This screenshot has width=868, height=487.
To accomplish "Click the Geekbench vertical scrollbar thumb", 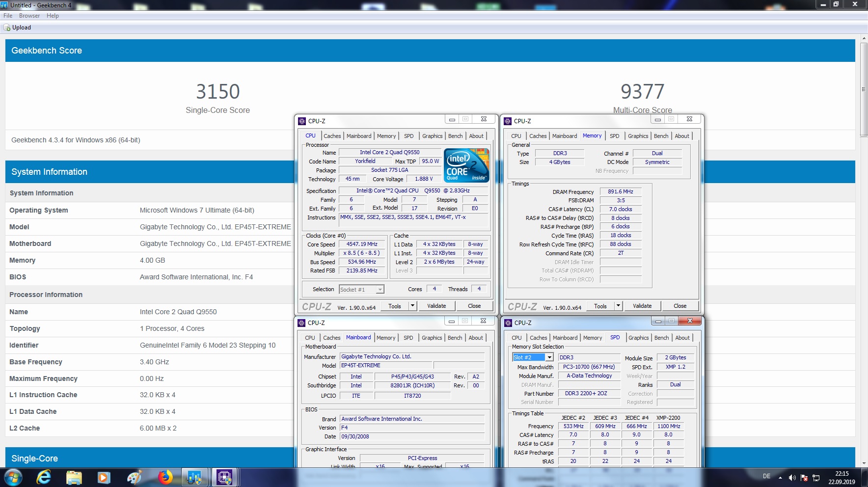I will coord(864,89).
